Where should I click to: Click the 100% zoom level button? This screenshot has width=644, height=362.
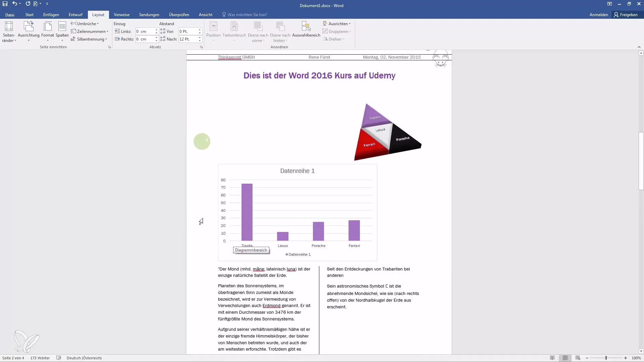[x=636, y=358]
